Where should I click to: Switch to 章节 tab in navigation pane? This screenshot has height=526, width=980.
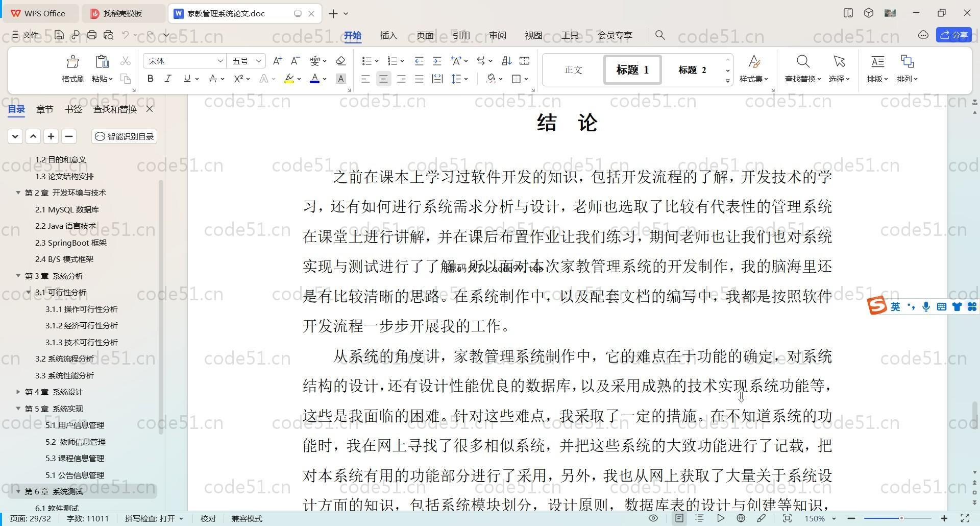coord(44,109)
